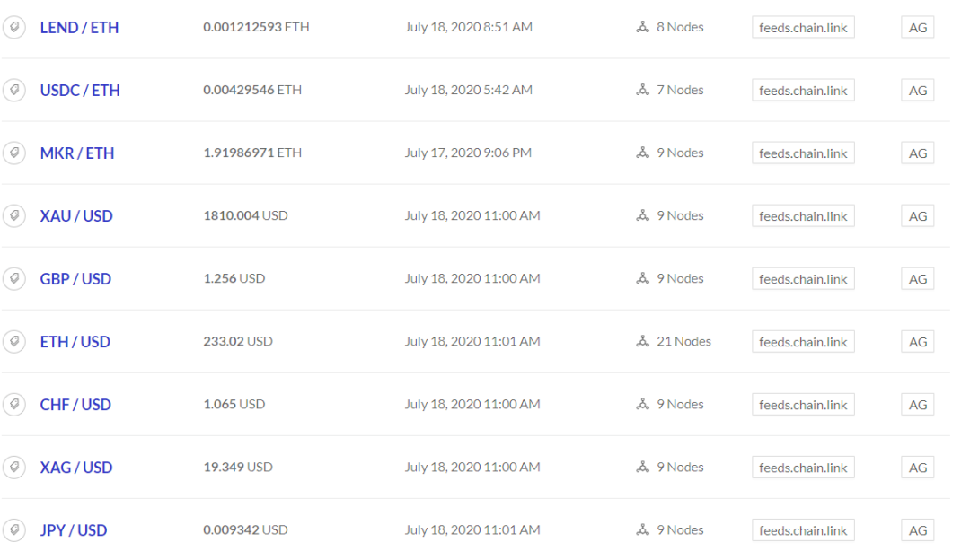This screenshot has width=970, height=560.
Task: Click the AG tag in GBP / USD row
Action: [917, 279]
